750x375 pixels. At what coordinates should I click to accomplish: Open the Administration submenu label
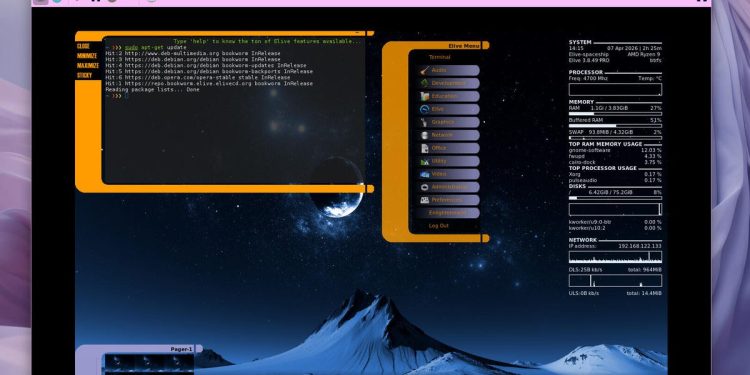tap(450, 187)
